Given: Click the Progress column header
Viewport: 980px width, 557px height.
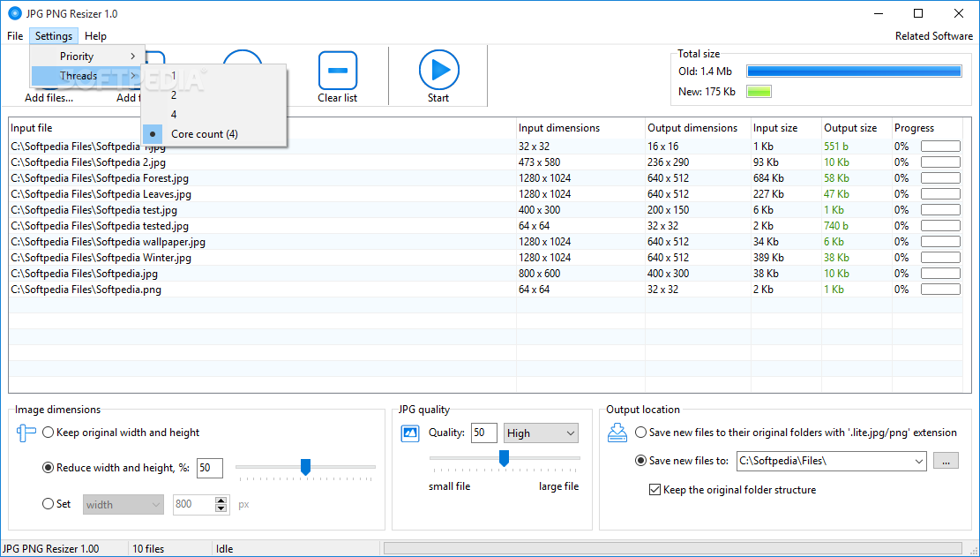Looking at the screenshot, I should click(927, 127).
